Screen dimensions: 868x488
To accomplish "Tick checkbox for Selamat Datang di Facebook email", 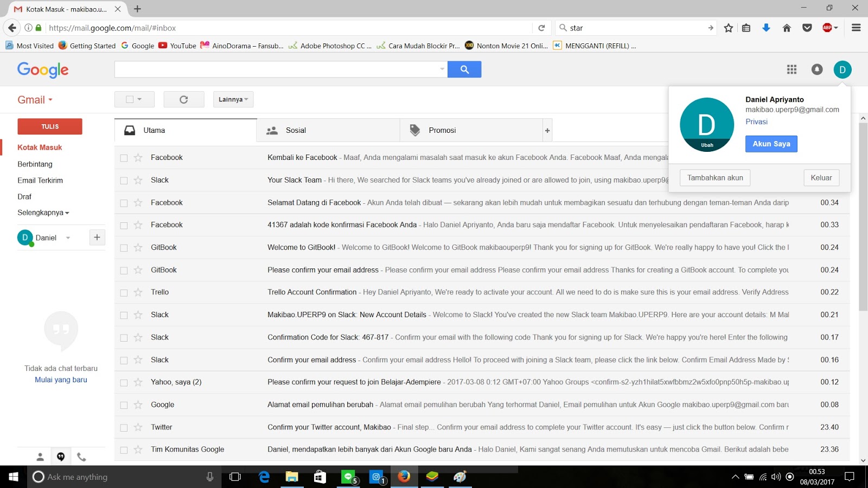I will pos(124,203).
